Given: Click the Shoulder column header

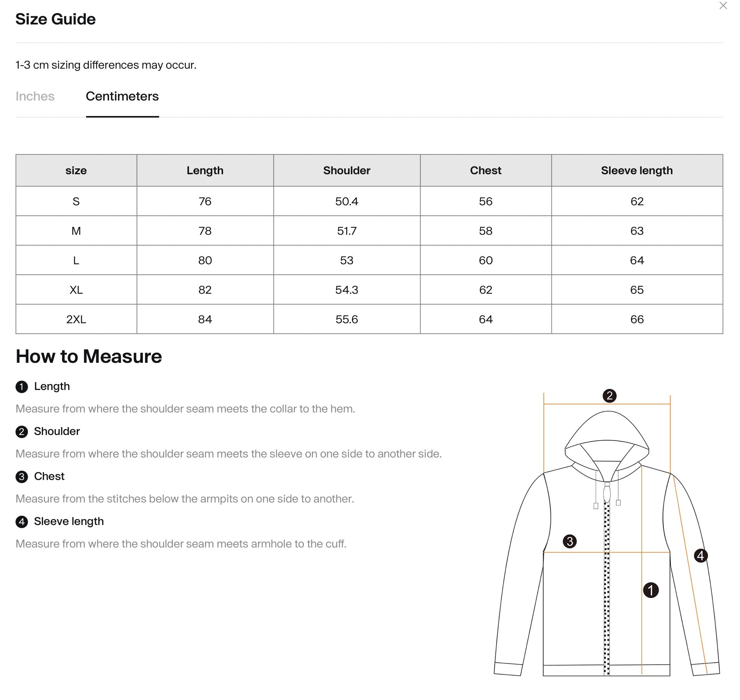Looking at the screenshot, I should 347,170.
